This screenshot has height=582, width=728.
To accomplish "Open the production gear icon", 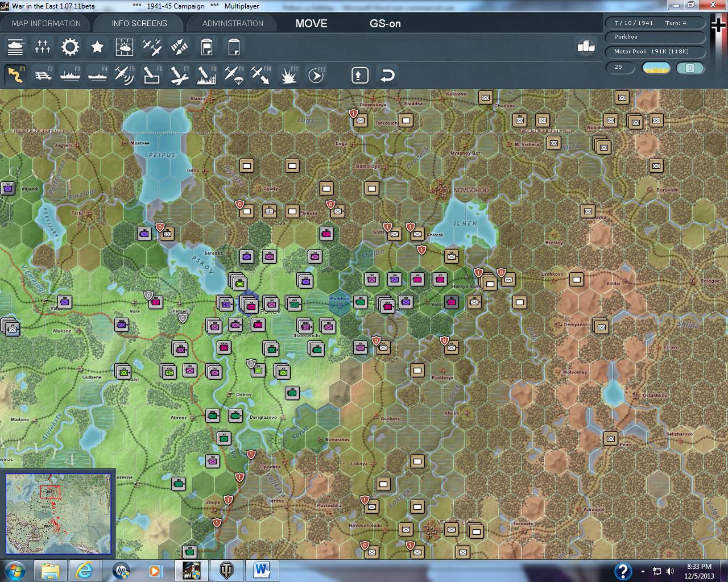I will [x=70, y=47].
